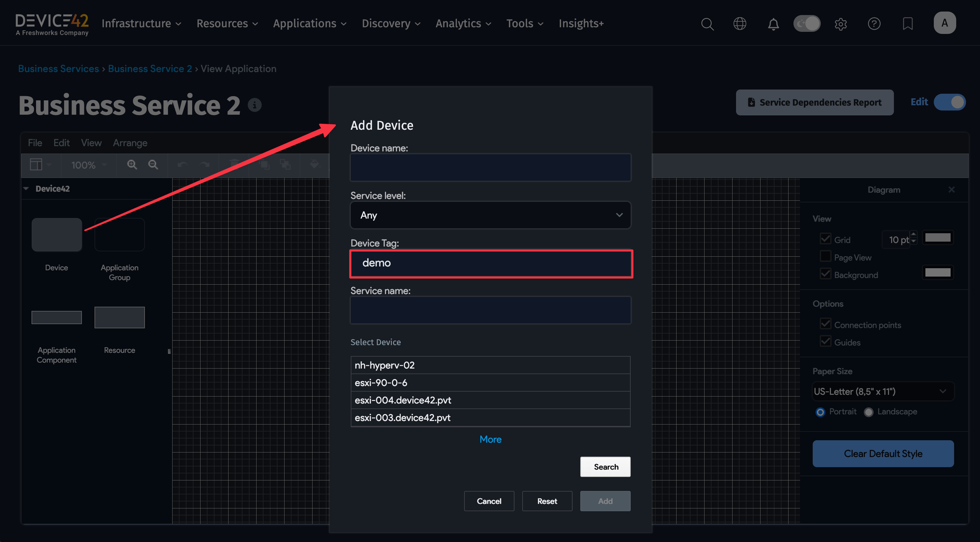Open the help question mark icon

874,23
